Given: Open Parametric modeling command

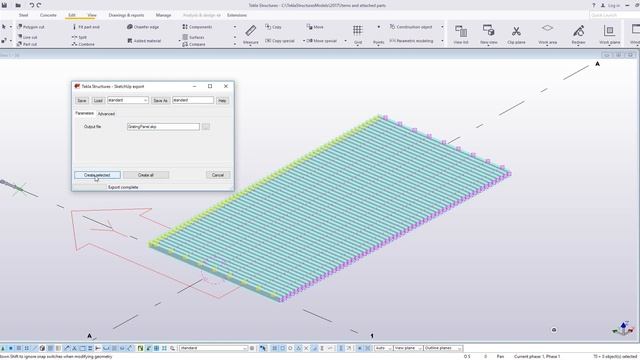Looking at the screenshot, I should coord(411,41).
